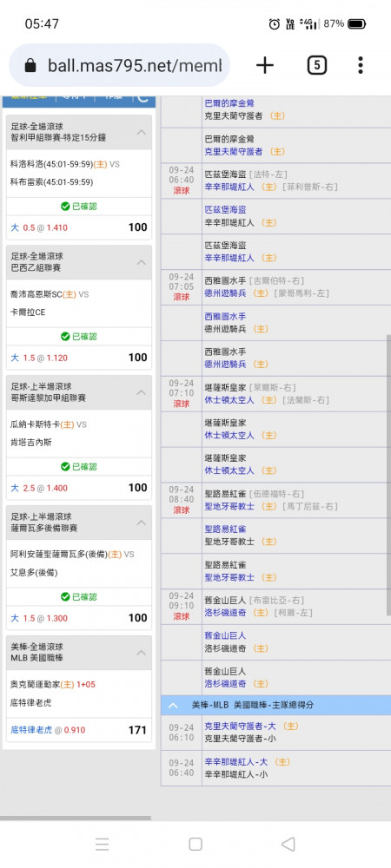Viewport: 391px width, 868px height.
Task: Tap the 底特律老虎 @ 0.910 odds
Action: (x=48, y=730)
